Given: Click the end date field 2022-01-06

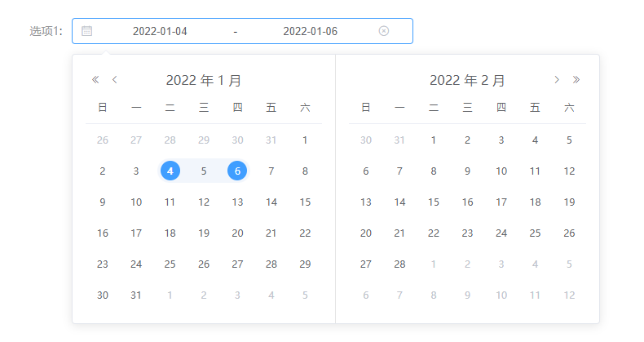Looking at the screenshot, I should click(310, 31).
